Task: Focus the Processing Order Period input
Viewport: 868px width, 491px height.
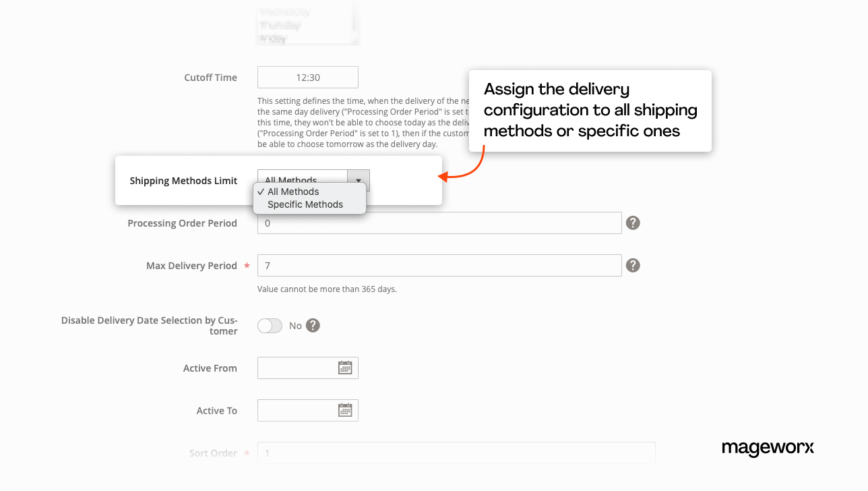Action: point(439,223)
